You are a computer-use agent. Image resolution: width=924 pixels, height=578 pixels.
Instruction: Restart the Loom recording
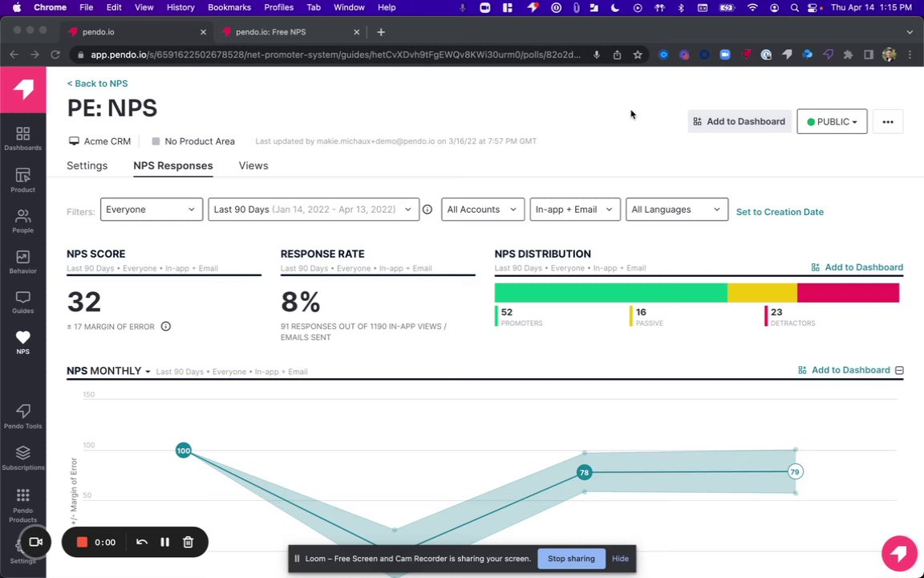(141, 542)
